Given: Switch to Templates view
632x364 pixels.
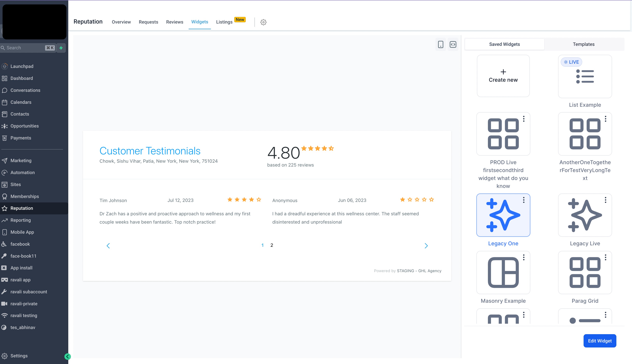Looking at the screenshot, I should pos(583,44).
